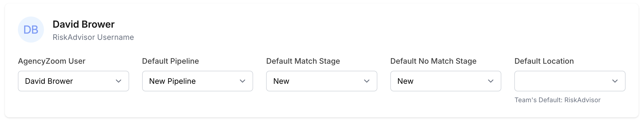Click the Default Location chevron arrow
This screenshot has width=644, height=122.
pyautogui.click(x=615, y=81)
